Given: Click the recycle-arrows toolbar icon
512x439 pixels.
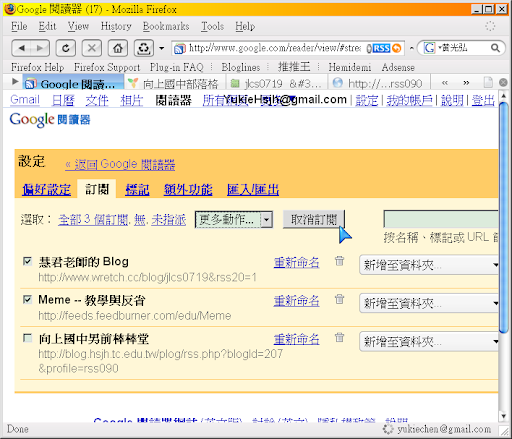Looking at the screenshot, I should (x=144, y=48).
